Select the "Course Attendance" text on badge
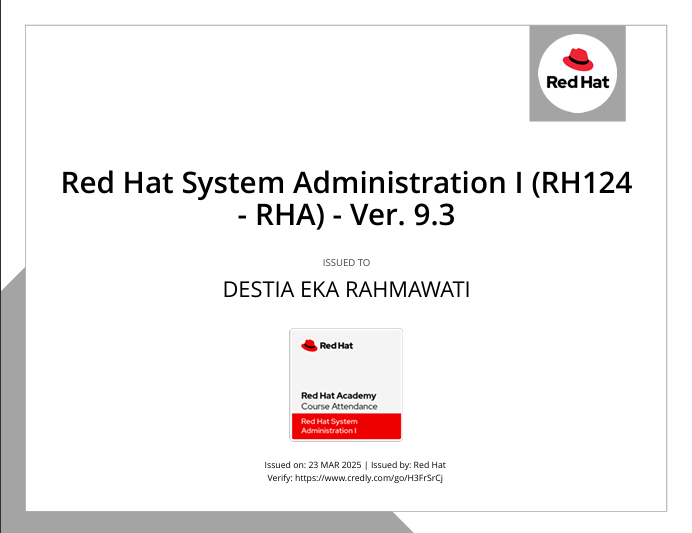692x533 pixels. 339,407
